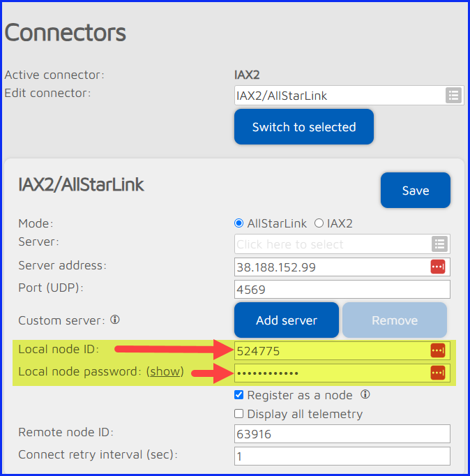Click the list icon in Server field
This screenshot has width=470, height=476.
coord(439,244)
